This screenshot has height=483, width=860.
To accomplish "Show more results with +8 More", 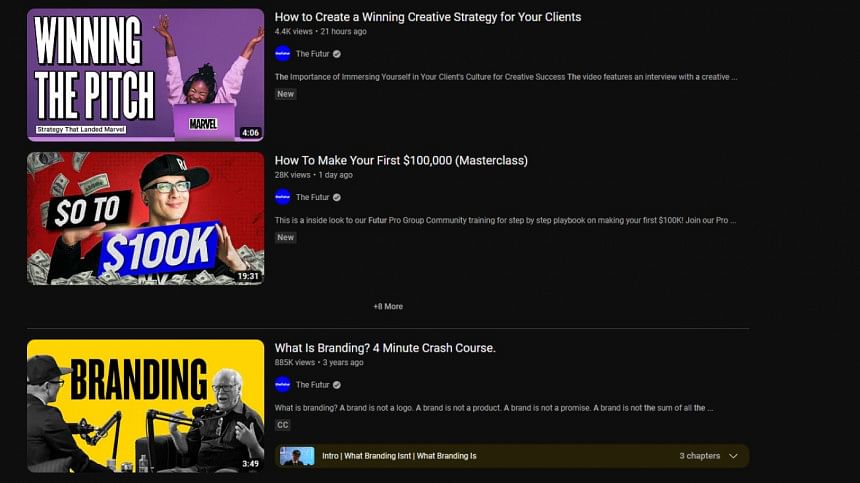I will (388, 306).
